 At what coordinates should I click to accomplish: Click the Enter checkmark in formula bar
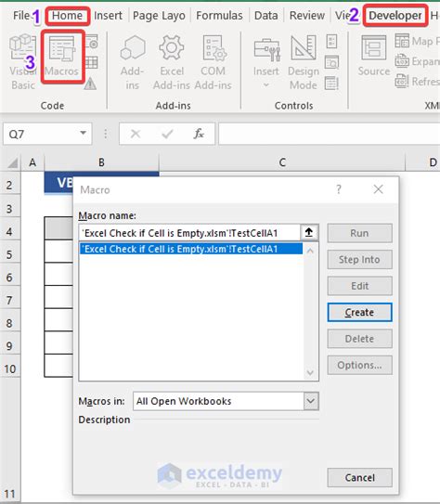tap(167, 134)
